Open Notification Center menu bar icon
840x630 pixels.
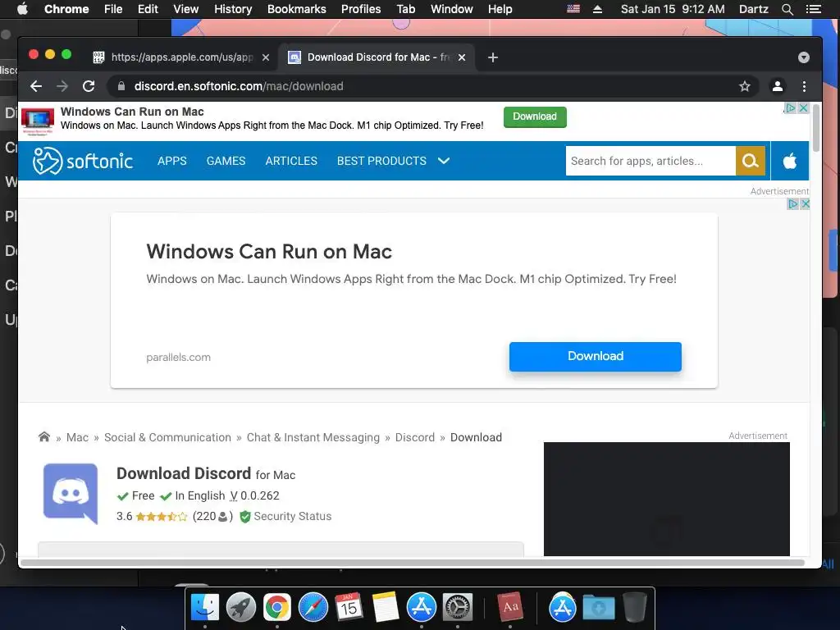coord(814,9)
